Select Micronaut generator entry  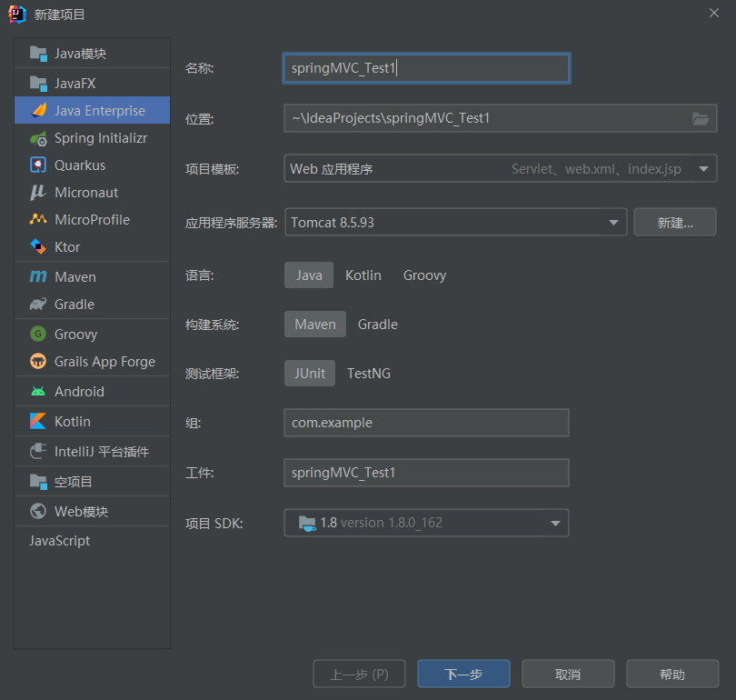point(92,193)
